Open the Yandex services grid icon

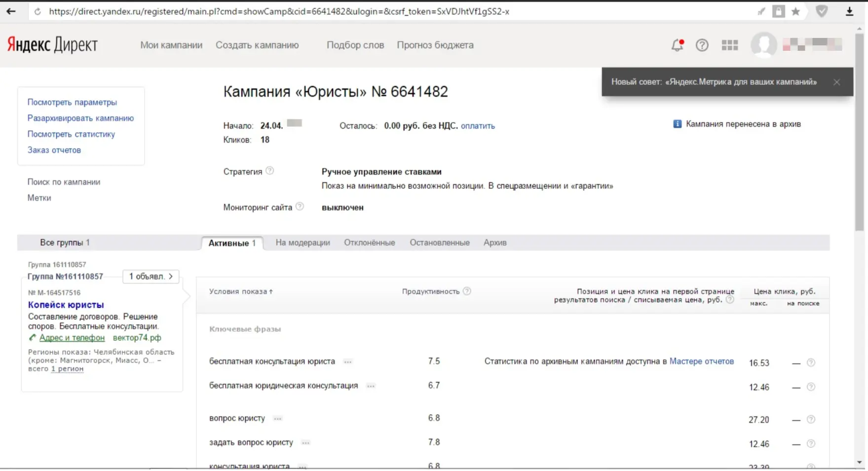pos(729,45)
